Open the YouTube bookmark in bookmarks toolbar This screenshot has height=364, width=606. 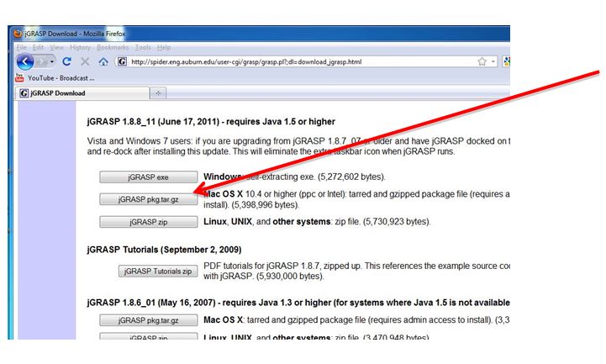tap(50, 77)
